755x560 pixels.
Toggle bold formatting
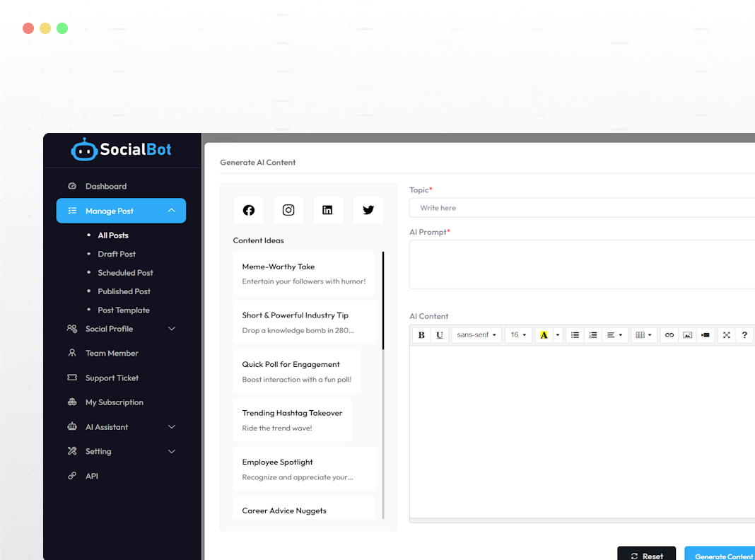click(421, 335)
